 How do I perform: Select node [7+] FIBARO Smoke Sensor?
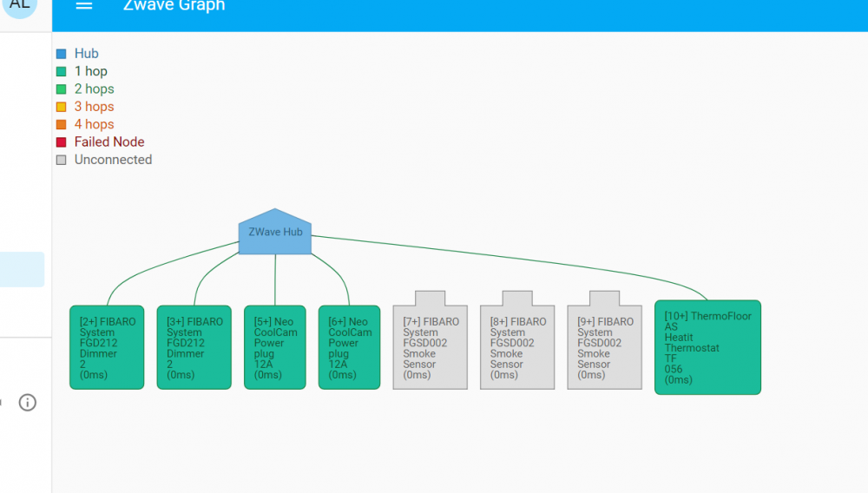coord(430,347)
